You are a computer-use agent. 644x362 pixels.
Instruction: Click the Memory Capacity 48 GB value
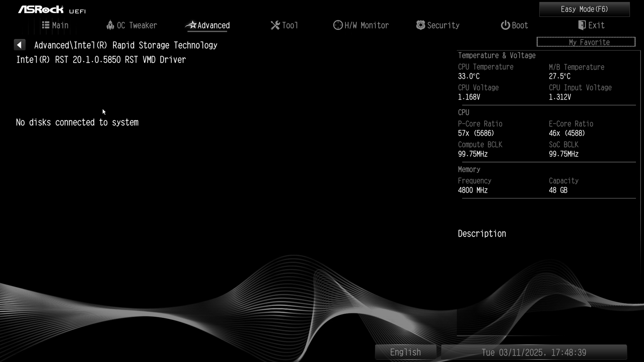tap(558, 190)
